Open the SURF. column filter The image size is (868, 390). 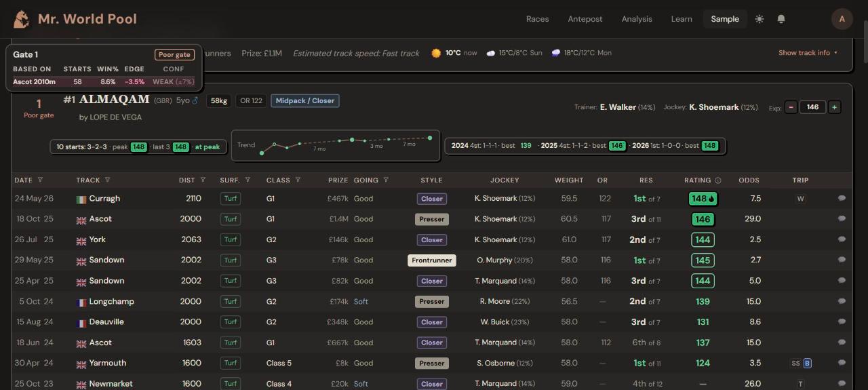coord(248,180)
